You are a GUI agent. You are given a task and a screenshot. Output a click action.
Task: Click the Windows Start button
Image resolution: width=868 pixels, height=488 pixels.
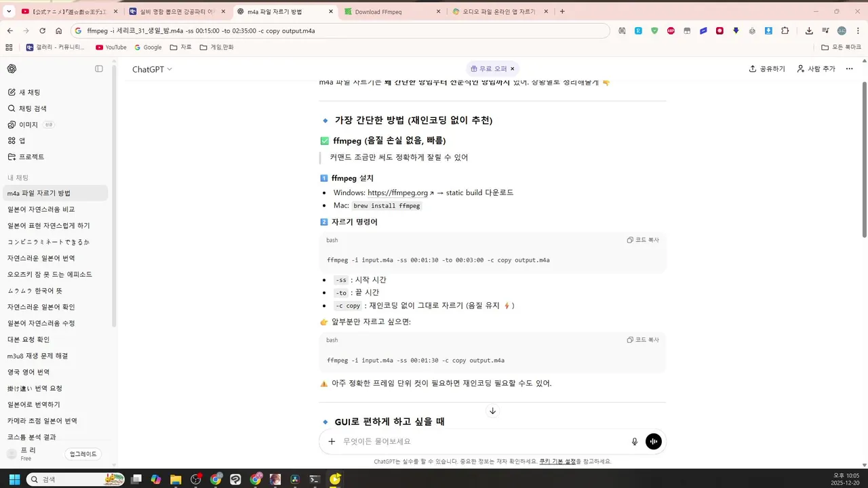(13, 479)
